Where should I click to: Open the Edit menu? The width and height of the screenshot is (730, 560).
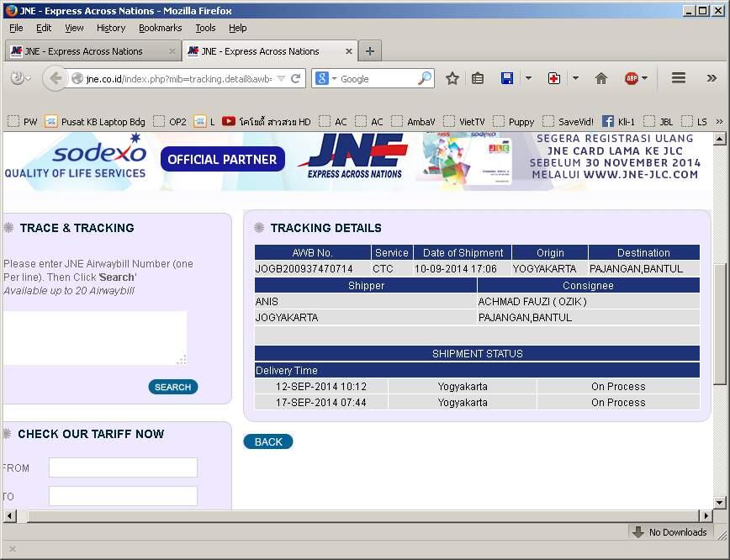click(44, 28)
